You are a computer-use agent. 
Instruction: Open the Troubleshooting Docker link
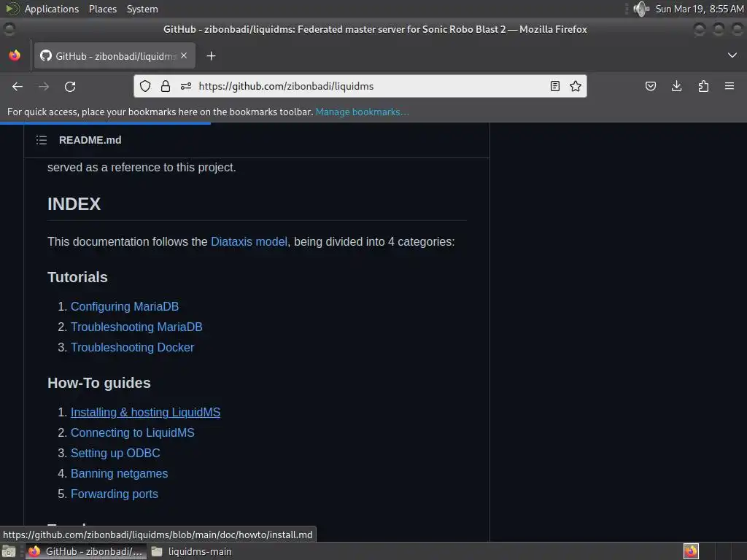coord(133,347)
